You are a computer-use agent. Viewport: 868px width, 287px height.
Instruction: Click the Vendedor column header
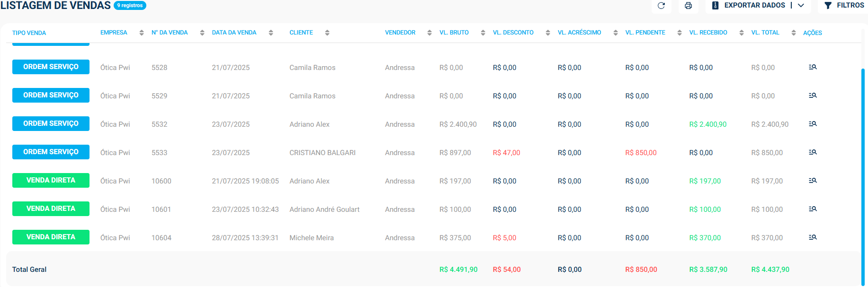pos(400,33)
